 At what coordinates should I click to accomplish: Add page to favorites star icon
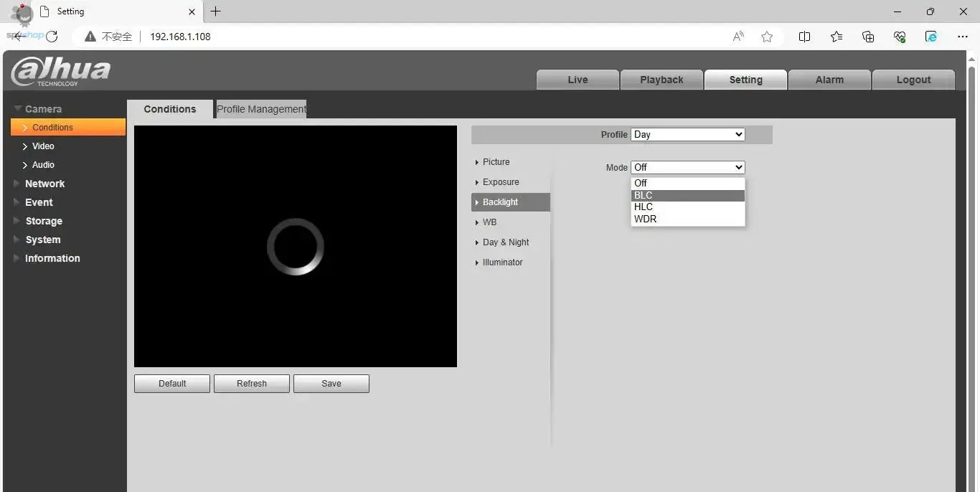(767, 37)
